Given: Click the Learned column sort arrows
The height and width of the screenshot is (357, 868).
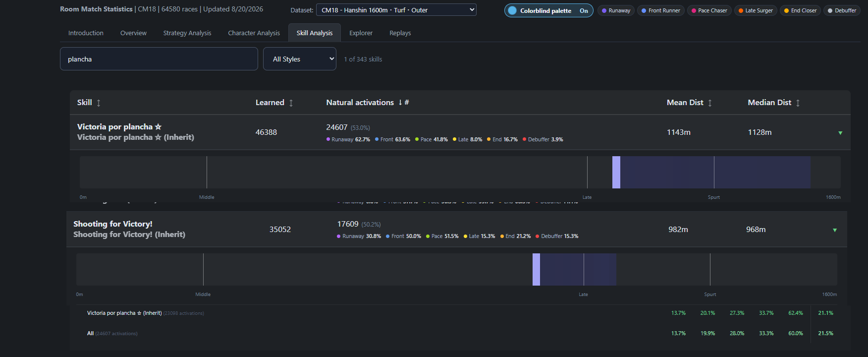Looking at the screenshot, I should (x=291, y=103).
